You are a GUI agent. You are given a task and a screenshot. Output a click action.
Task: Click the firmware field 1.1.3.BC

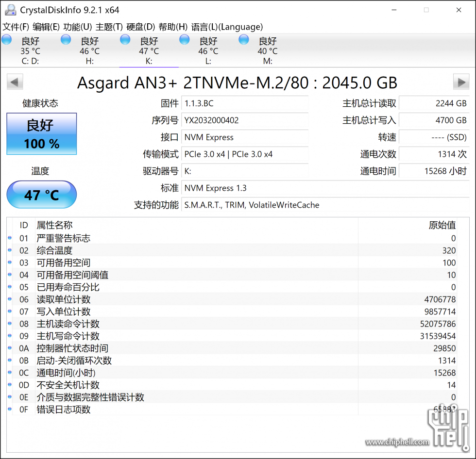(x=245, y=103)
